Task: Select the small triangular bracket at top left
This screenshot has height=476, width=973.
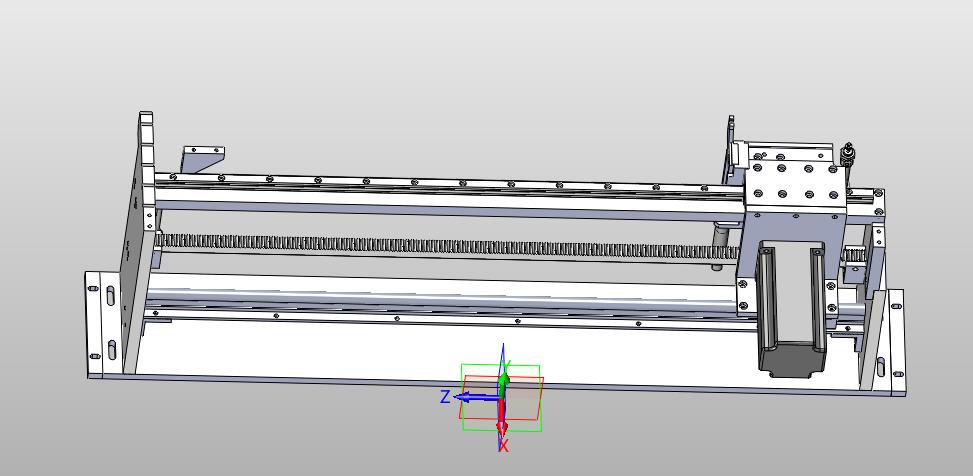Action: [201, 160]
